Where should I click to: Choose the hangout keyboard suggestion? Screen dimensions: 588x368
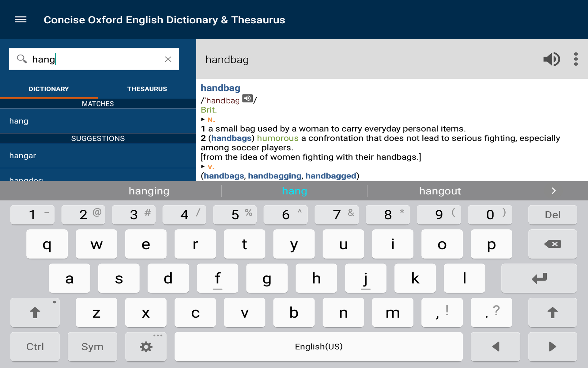(440, 190)
